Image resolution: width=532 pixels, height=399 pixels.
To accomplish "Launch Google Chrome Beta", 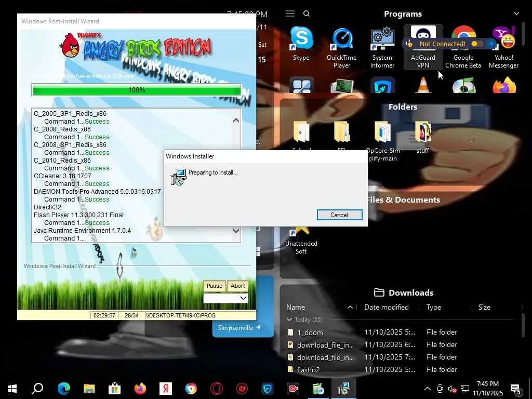I will click(x=463, y=47).
